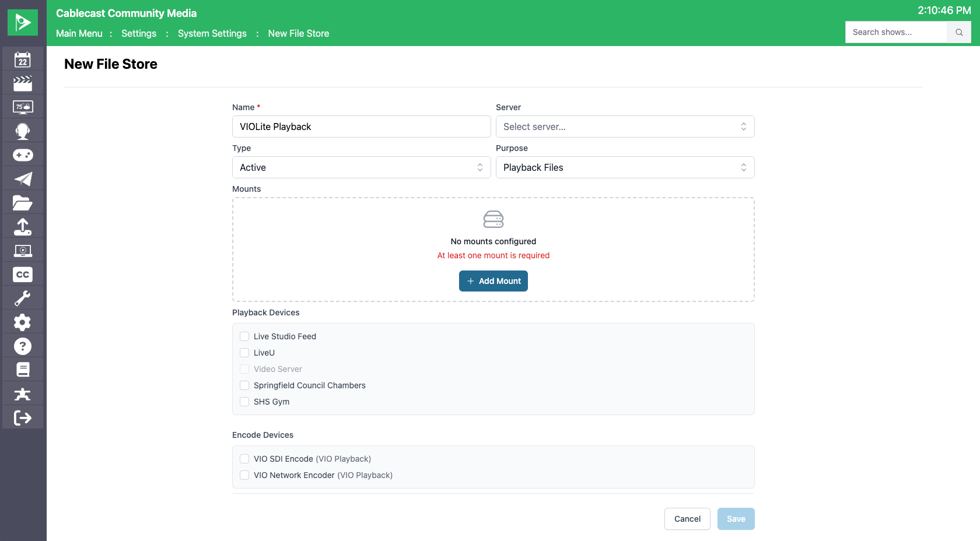Viewport: 980px width, 541px height.
Task: Open the game controller icon in sidebar
Action: [23, 155]
